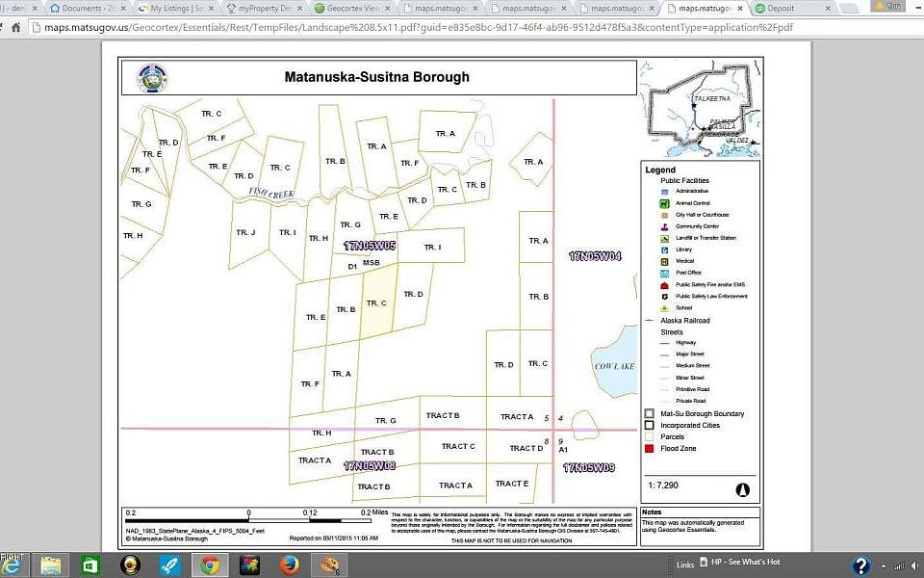Switch to Google Chrome in the taskbar
This screenshot has width=924, height=578.
click(210, 565)
